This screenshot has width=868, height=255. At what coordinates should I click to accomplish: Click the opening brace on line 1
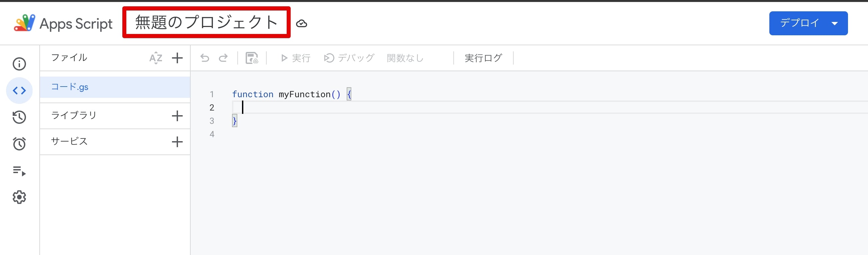349,94
